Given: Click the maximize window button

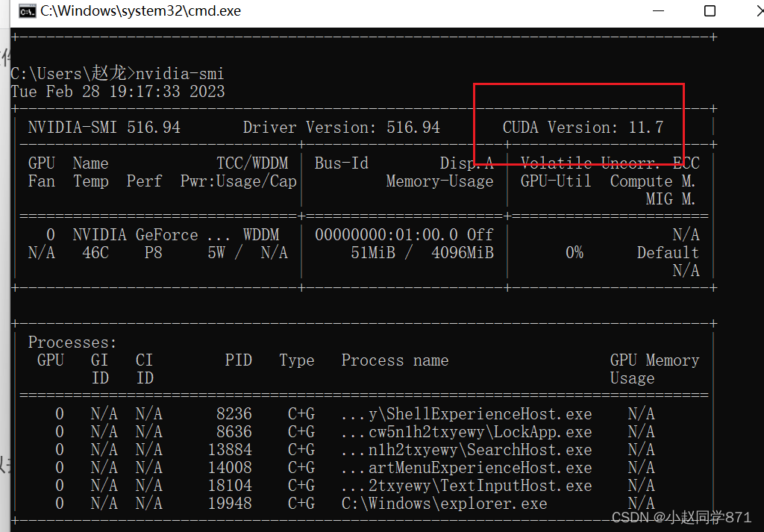Looking at the screenshot, I should (710, 10).
